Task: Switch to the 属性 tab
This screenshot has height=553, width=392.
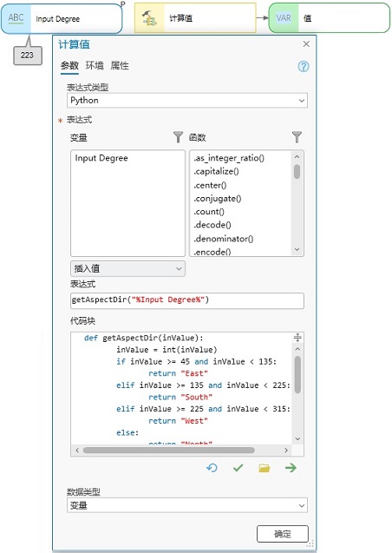Action: 120,66
